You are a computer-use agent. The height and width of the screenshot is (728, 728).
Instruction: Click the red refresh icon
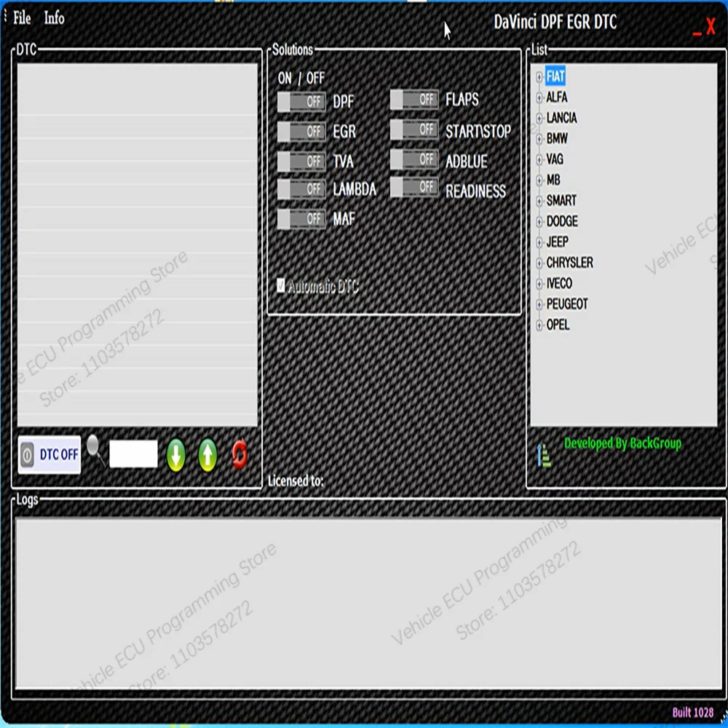coord(240,454)
